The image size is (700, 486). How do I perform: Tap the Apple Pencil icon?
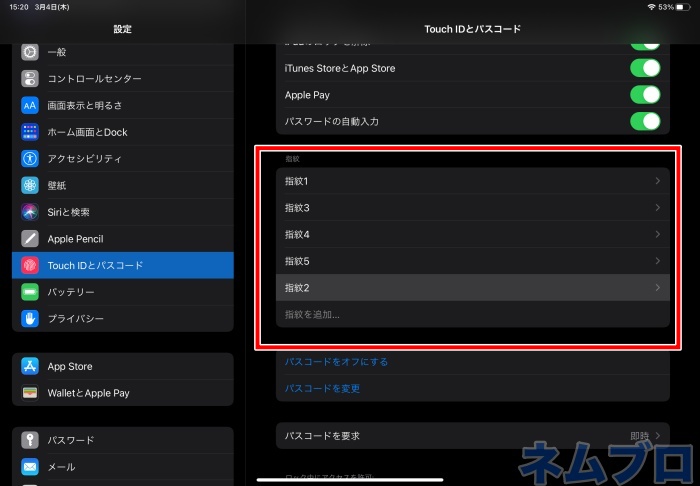(x=30, y=239)
